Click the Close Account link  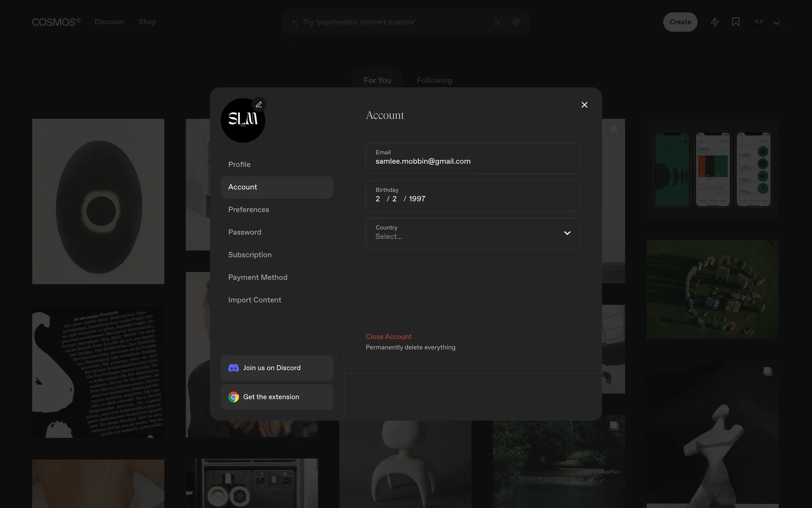pyautogui.click(x=388, y=337)
